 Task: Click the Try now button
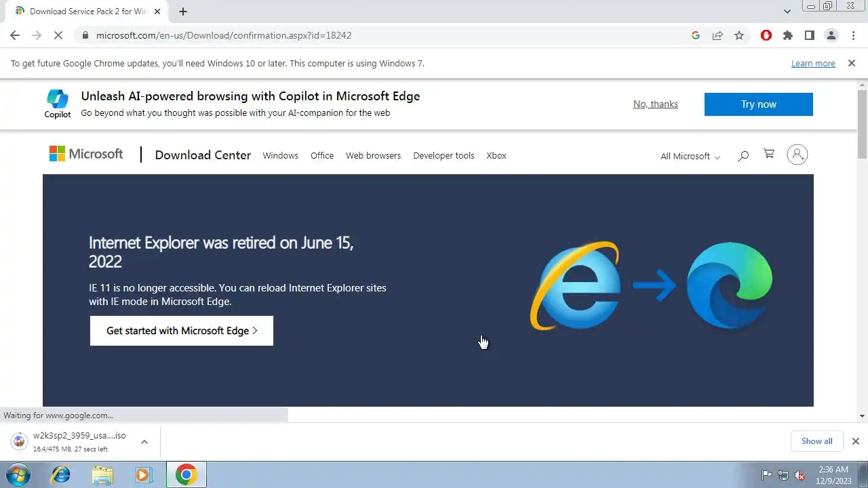tap(758, 104)
